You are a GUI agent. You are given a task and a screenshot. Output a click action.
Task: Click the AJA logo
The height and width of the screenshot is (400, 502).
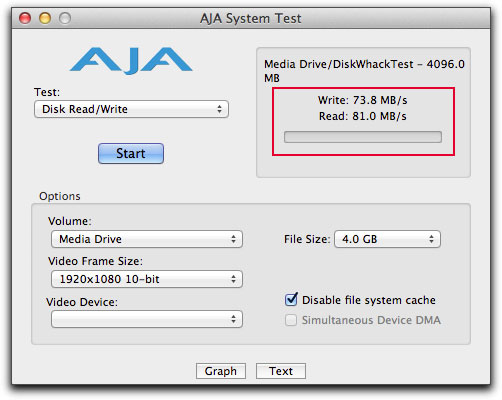[131, 61]
